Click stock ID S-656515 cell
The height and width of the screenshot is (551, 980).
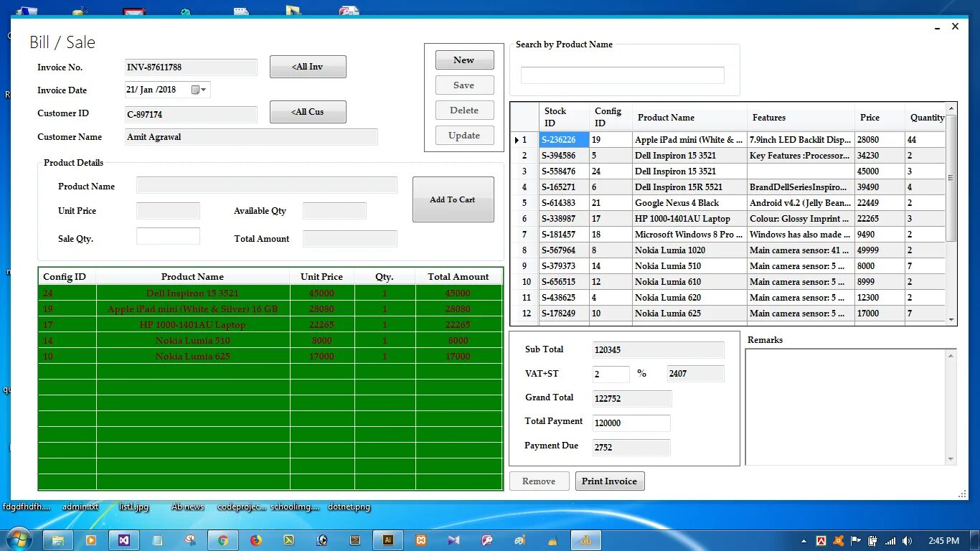click(x=563, y=282)
